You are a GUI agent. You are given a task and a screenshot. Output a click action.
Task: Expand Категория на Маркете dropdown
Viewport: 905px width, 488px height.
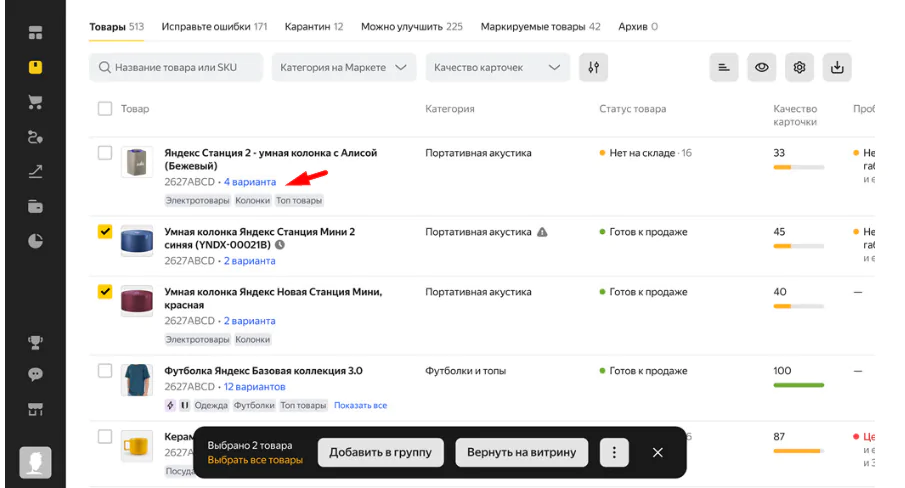tap(344, 67)
